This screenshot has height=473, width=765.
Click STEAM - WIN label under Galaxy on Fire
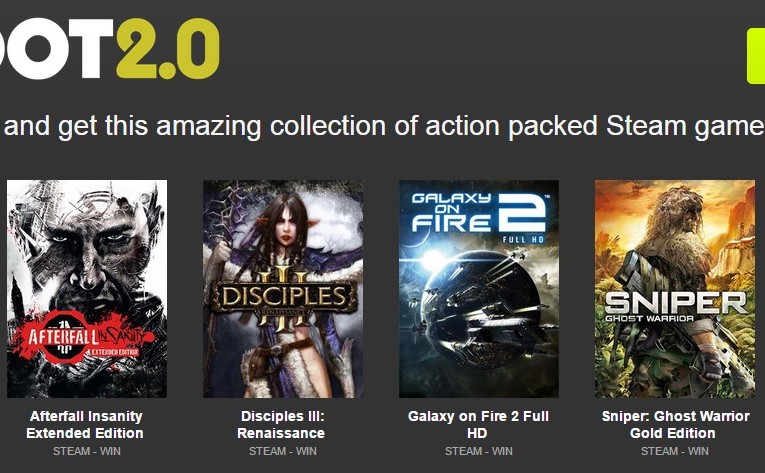click(x=479, y=452)
